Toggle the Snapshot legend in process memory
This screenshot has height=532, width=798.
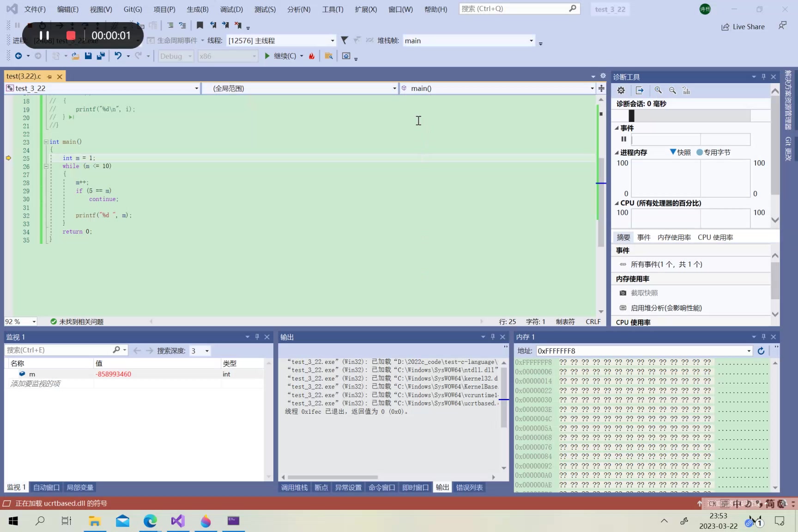[x=680, y=152]
